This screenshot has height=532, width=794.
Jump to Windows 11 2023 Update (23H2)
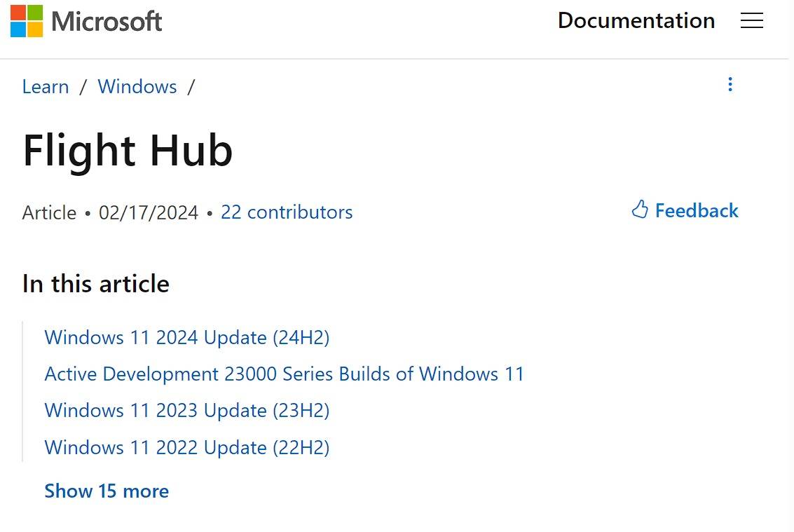coord(187,411)
